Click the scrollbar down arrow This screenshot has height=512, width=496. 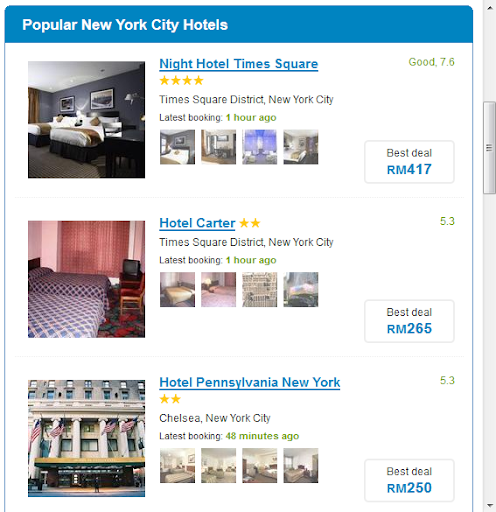489,505
